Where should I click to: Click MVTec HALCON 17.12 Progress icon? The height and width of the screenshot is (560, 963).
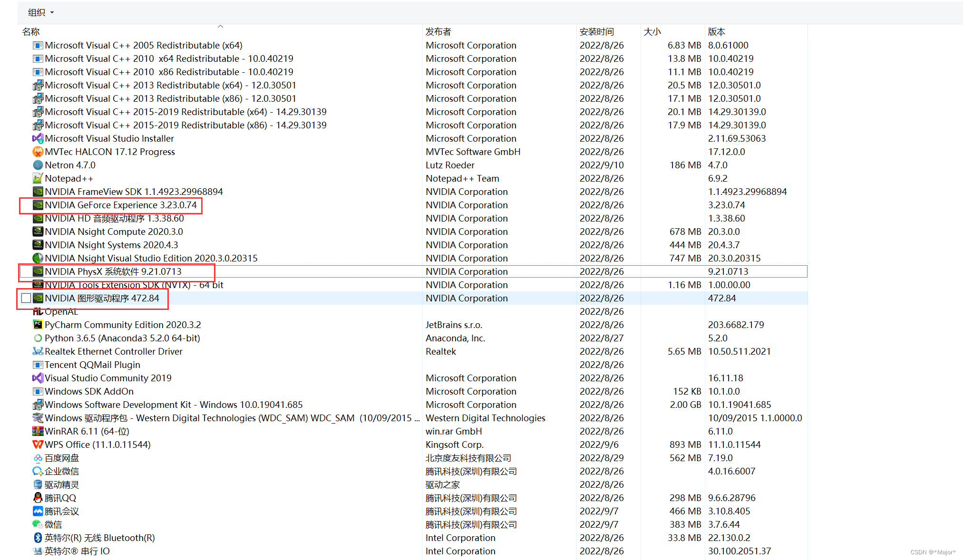[38, 152]
